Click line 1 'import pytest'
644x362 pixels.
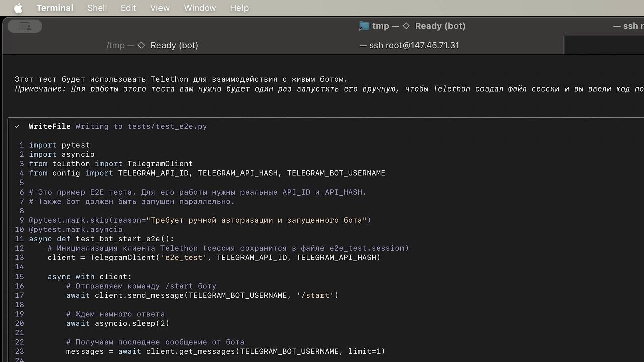[59, 145]
